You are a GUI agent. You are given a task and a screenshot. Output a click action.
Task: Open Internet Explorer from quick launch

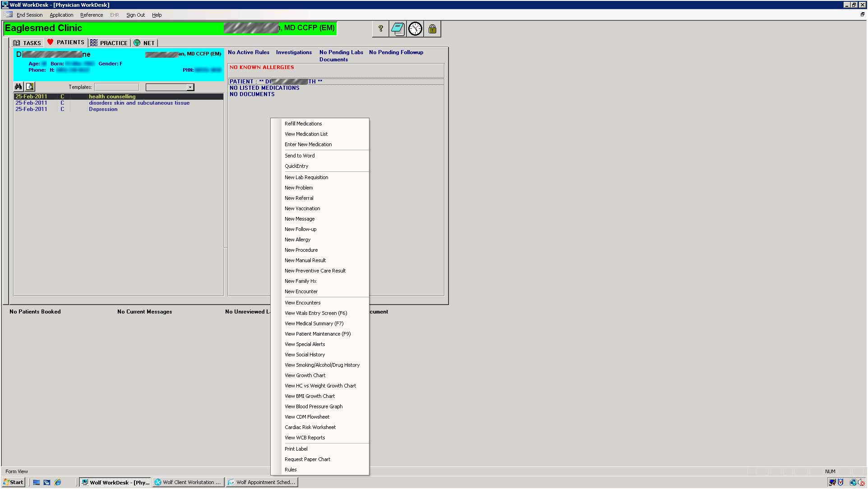[58, 482]
